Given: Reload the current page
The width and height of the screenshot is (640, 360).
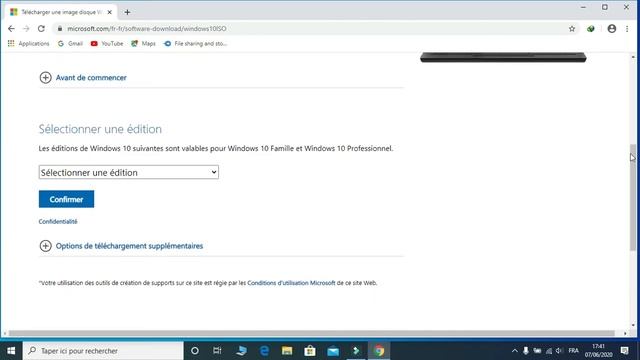Looking at the screenshot, I should click(x=41, y=29).
